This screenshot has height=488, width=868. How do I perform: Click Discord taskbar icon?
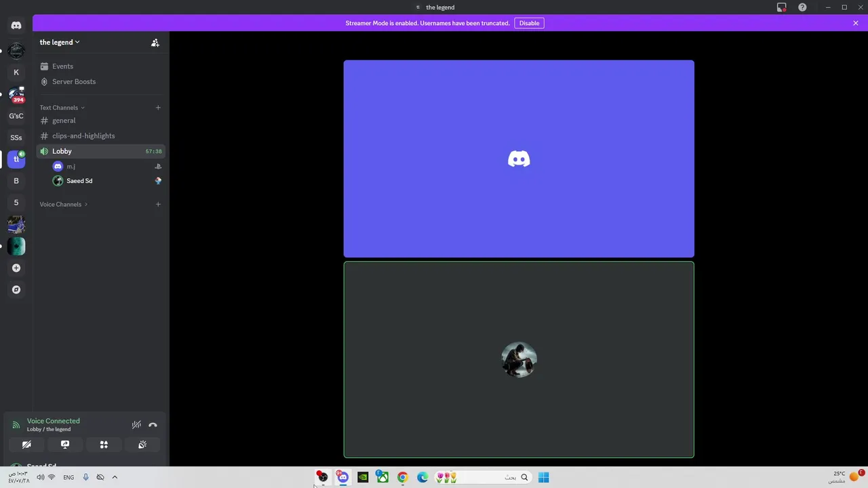tap(343, 477)
